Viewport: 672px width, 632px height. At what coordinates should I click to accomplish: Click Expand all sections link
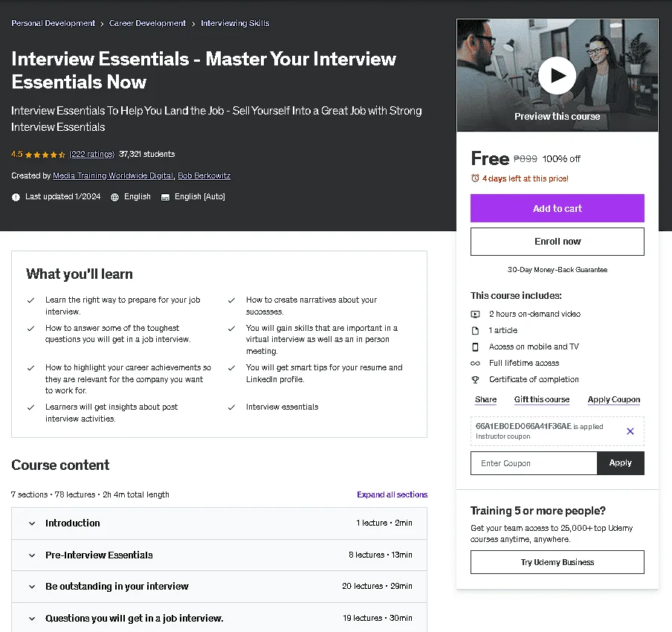[392, 494]
